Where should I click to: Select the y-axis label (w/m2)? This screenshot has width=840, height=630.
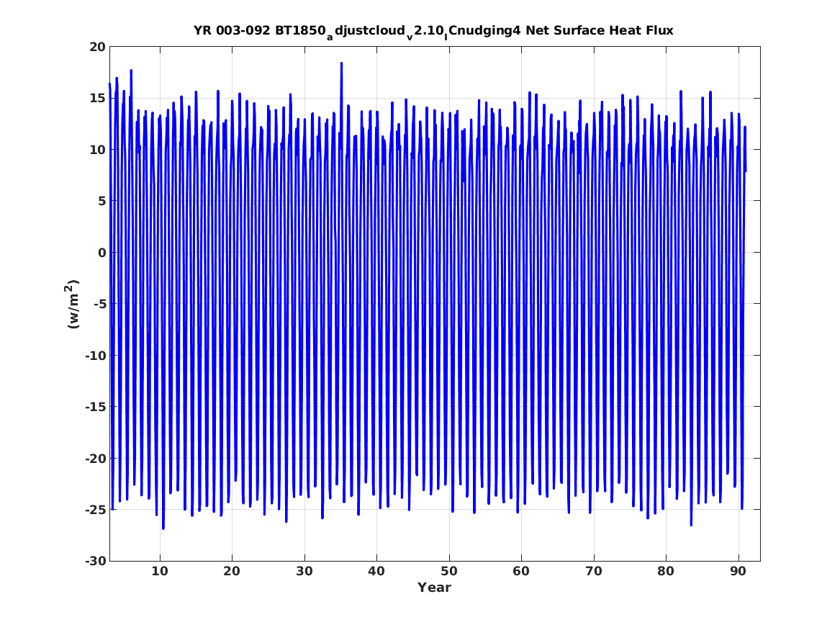point(72,304)
